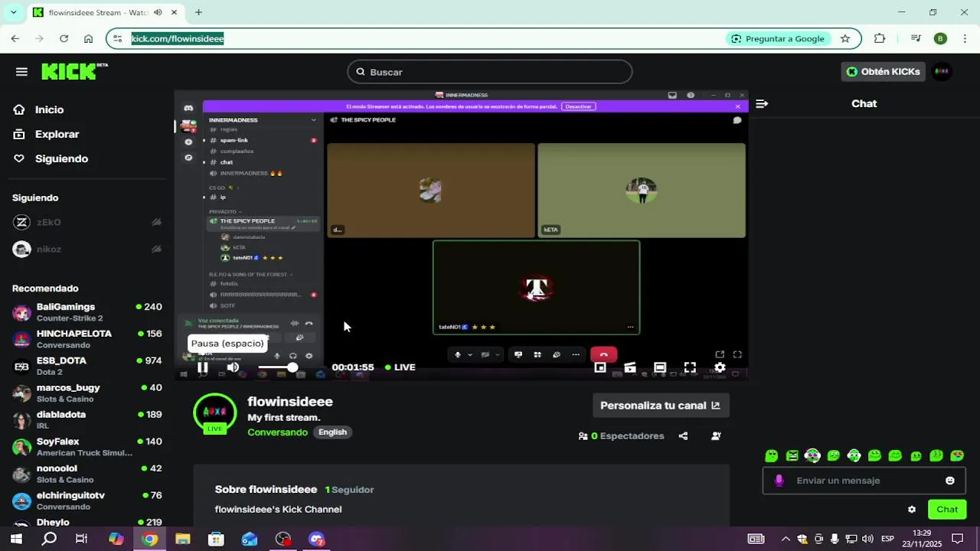
Task: Click the user icon next to share
Action: click(716, 436)
